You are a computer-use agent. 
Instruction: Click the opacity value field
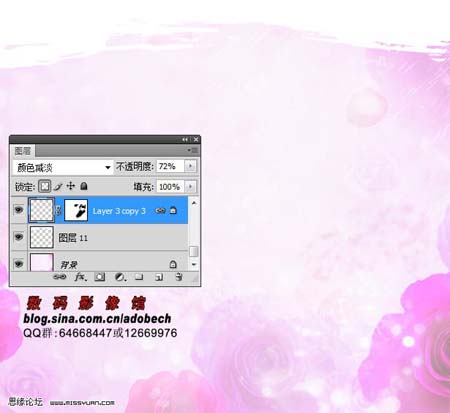point(170,166)
